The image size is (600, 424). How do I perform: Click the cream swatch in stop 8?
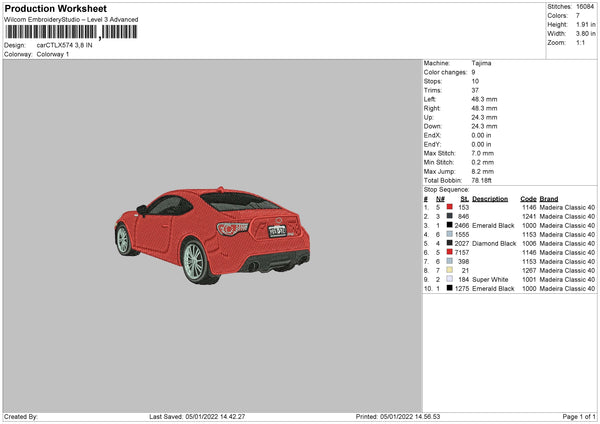pos(449,270)
